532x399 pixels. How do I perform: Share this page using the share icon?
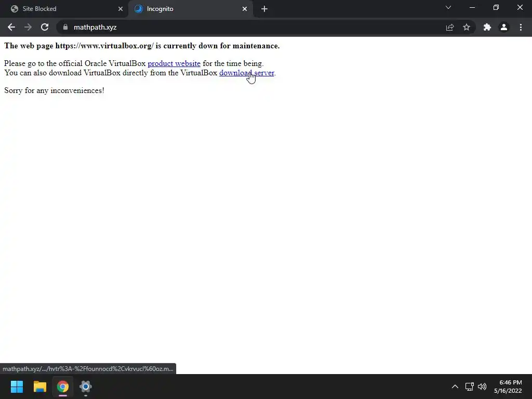pos(450,27)
